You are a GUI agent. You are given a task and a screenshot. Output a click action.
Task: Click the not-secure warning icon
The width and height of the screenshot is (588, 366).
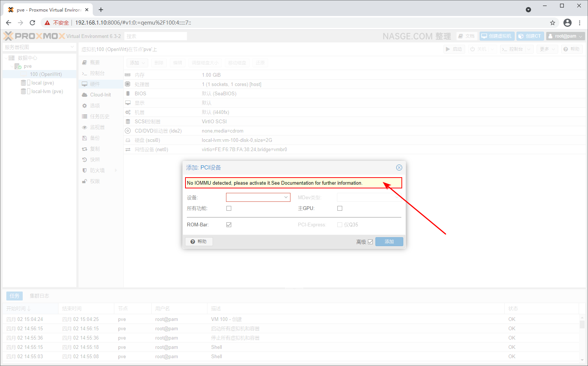coord(47,23)
